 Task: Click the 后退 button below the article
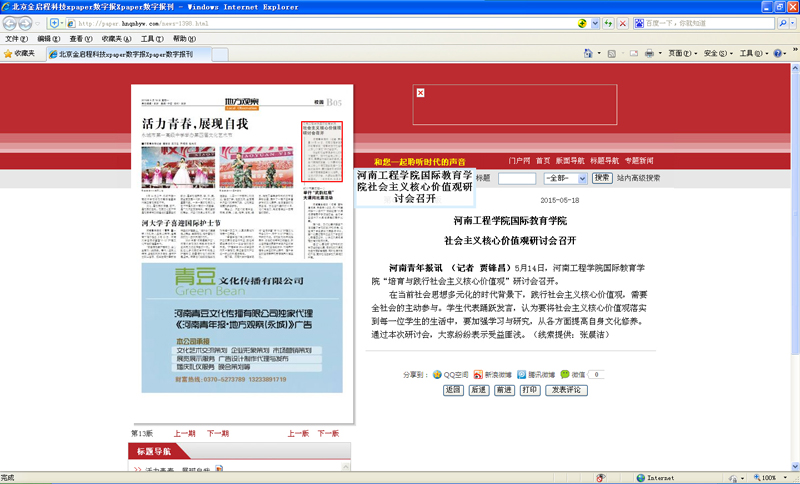tap(479, 390)
